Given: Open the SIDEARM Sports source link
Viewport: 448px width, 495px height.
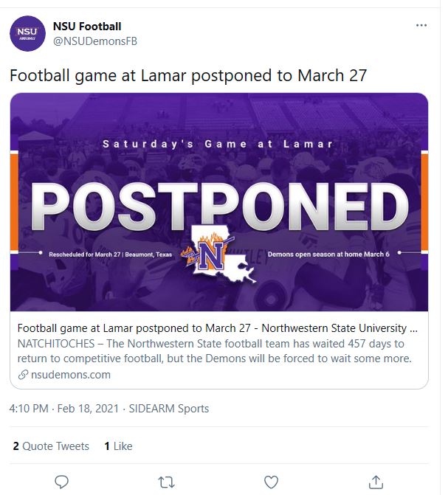Looking at the screenshot, I should [170, 409].
